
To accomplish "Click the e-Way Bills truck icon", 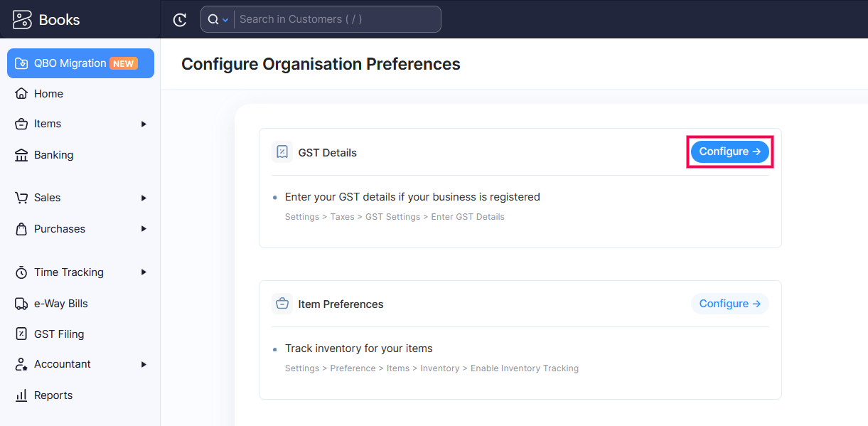I will [x=21, y=304].
